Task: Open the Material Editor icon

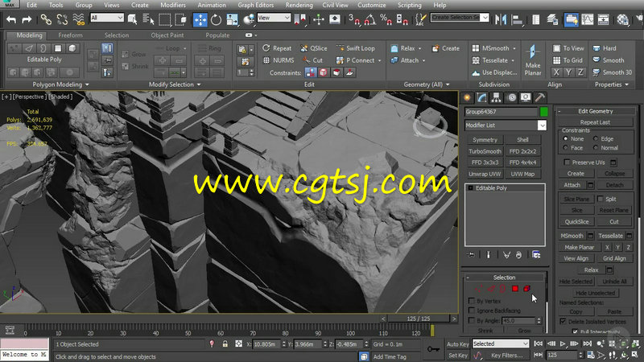Action: point(622,19)
